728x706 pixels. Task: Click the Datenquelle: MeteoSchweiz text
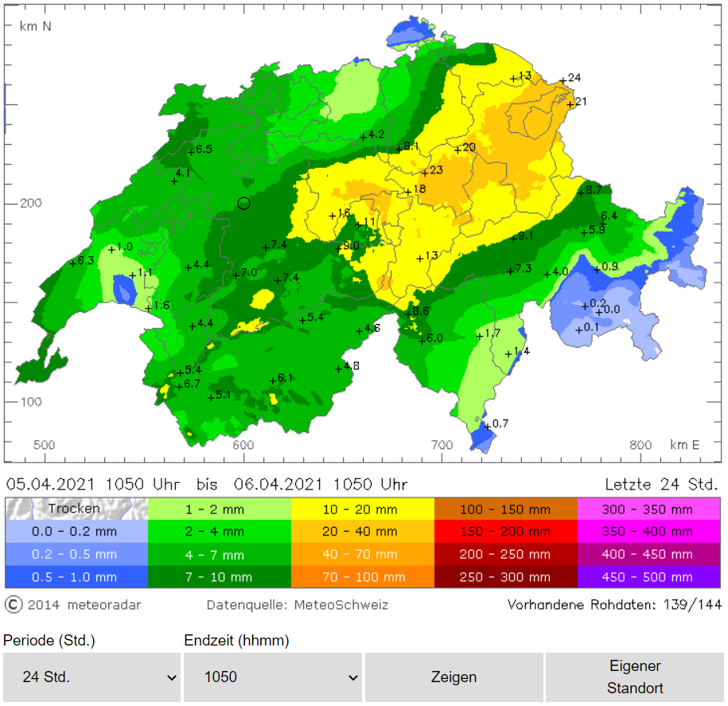pyautogui.click(x=298, y=605)
